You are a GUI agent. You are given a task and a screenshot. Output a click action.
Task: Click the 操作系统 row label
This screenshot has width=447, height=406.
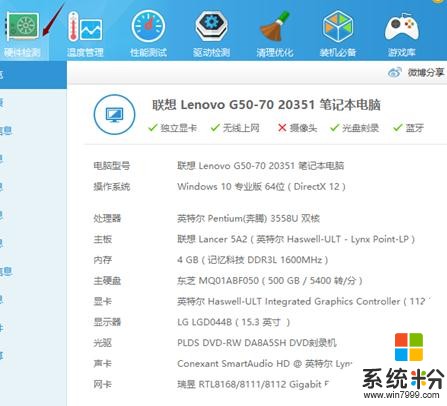pyautogui.click(x=111, y=186)
